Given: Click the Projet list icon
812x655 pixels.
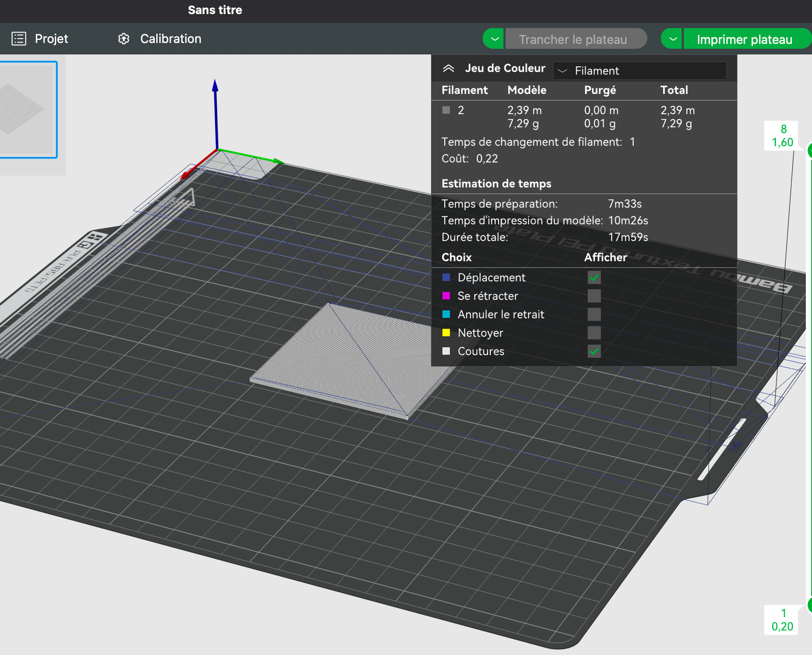Looking at the screenshot, I should click(x=19, y=39).
